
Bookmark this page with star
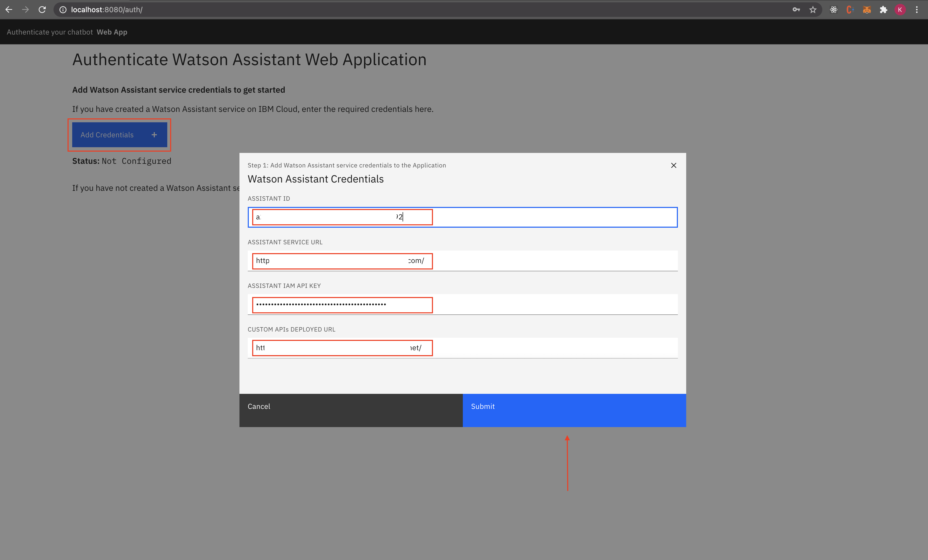(813, 10)
